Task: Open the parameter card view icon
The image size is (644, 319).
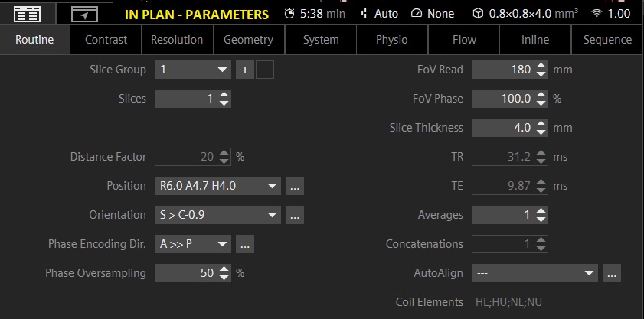Action: [x=27, y=15]
